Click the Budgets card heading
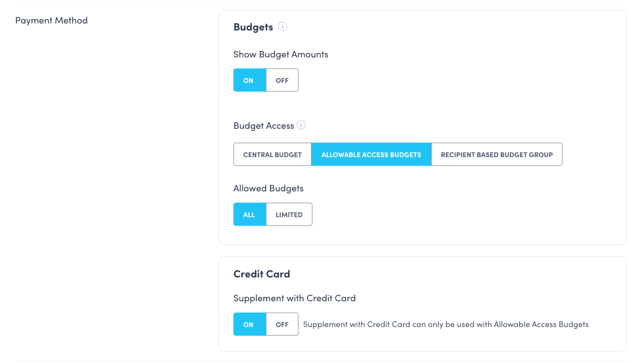644x363 pixels. pos(253,27)
